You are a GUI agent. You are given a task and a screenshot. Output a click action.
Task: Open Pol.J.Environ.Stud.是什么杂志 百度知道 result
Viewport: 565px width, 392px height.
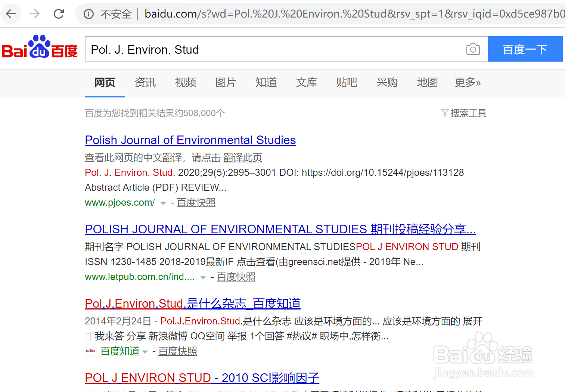(x=193, y=304)
